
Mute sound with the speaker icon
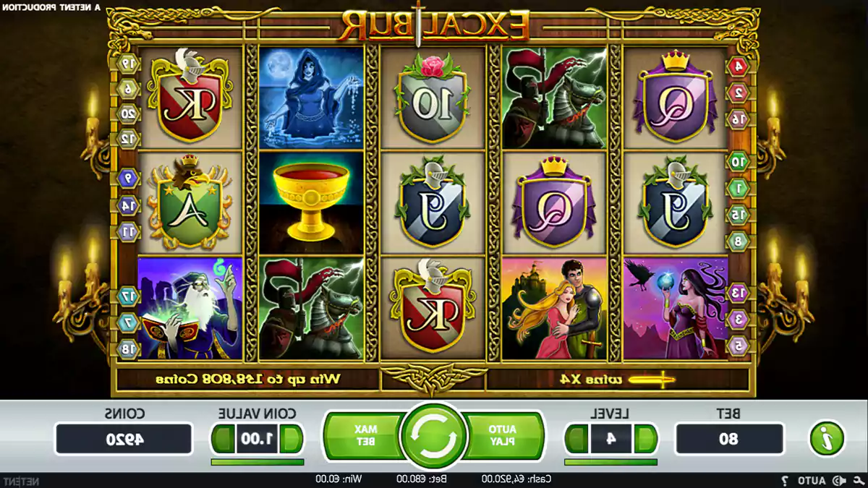(839, 481)
